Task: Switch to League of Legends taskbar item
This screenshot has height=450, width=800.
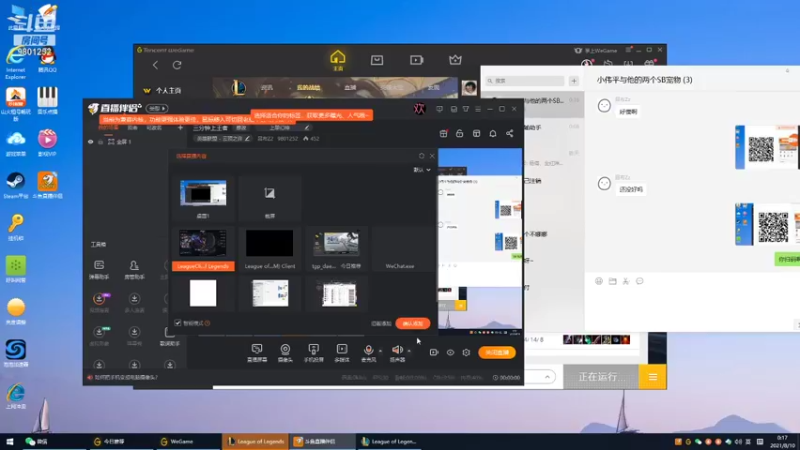Action: coord(256,441)
